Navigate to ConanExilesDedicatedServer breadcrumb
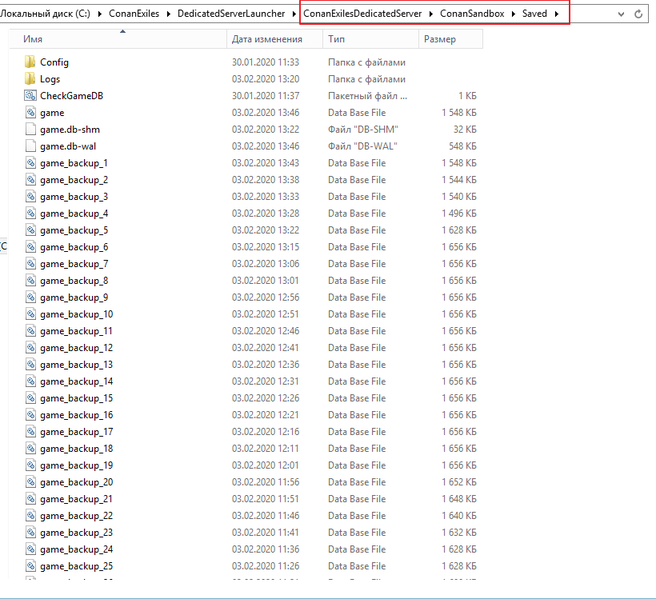The image size is (656, 599). (x=362, y=14)
